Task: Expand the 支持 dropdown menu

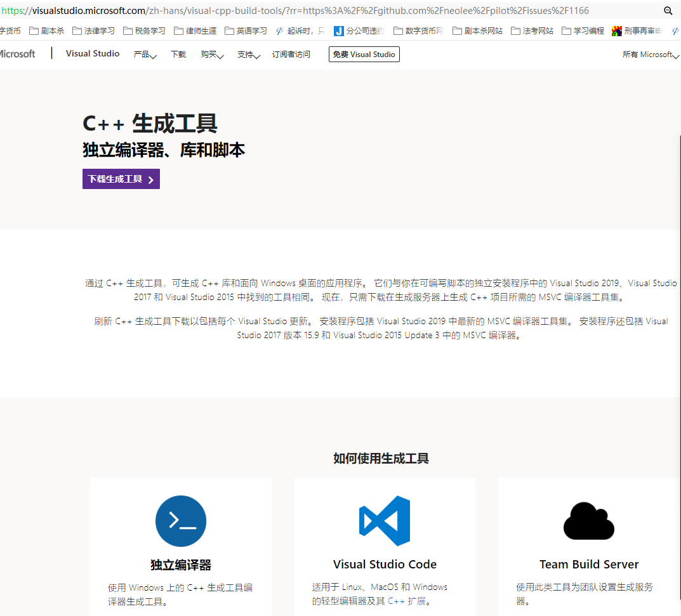Action: [249, 55]
